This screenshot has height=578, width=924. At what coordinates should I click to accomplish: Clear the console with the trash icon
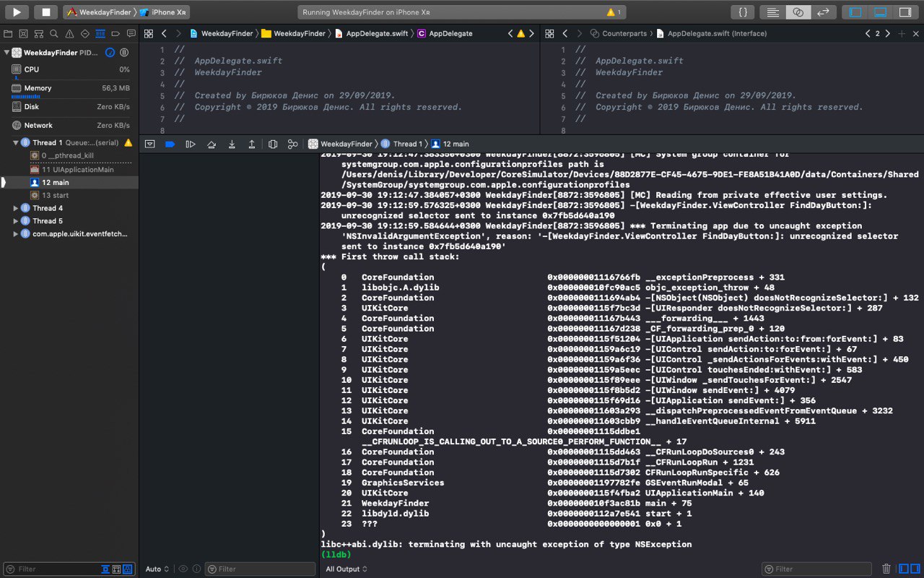pos(886,569)
